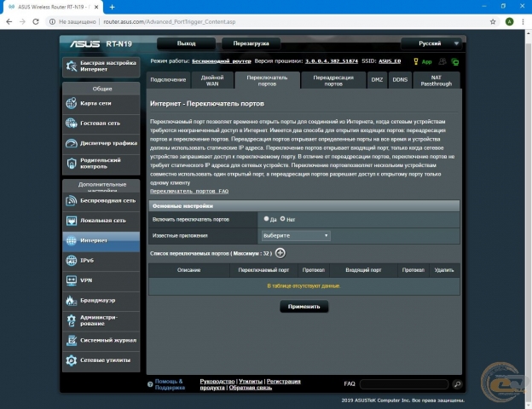The width and height of the screenshot is (532, 409).
Task: Switch to NAT Passthrough tab
Action: pos(437,80)
